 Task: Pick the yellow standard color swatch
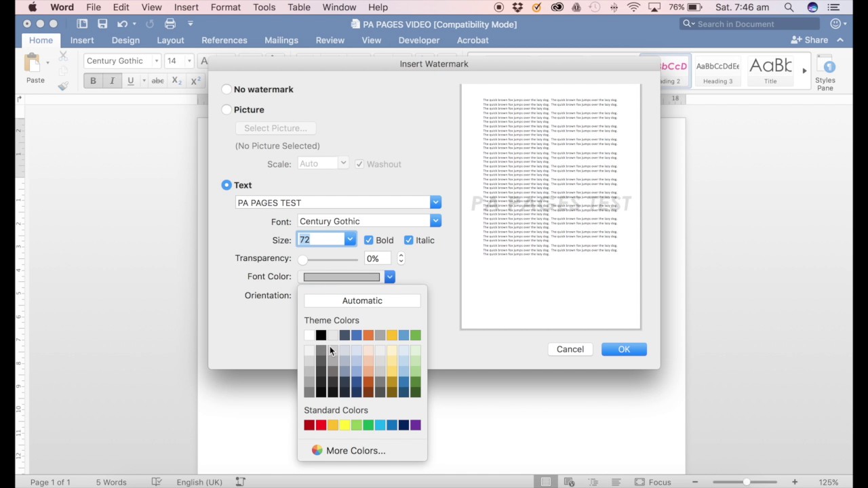[344, 425]
